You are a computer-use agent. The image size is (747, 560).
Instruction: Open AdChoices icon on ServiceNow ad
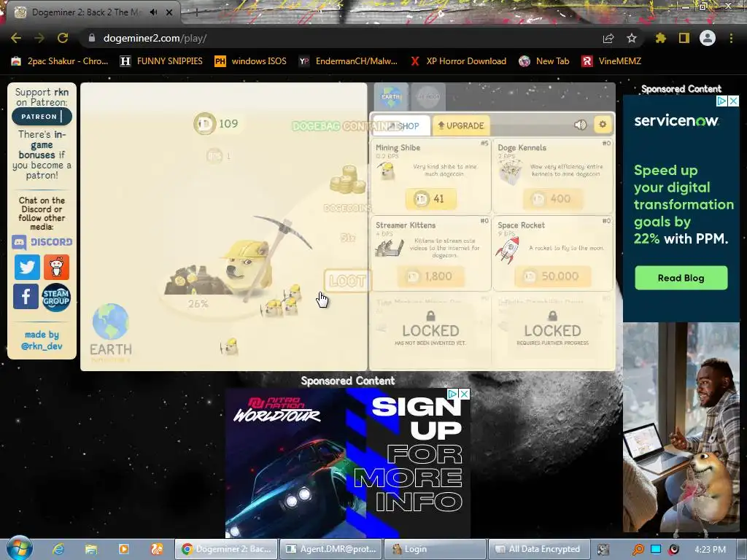(x=722, y=101)
